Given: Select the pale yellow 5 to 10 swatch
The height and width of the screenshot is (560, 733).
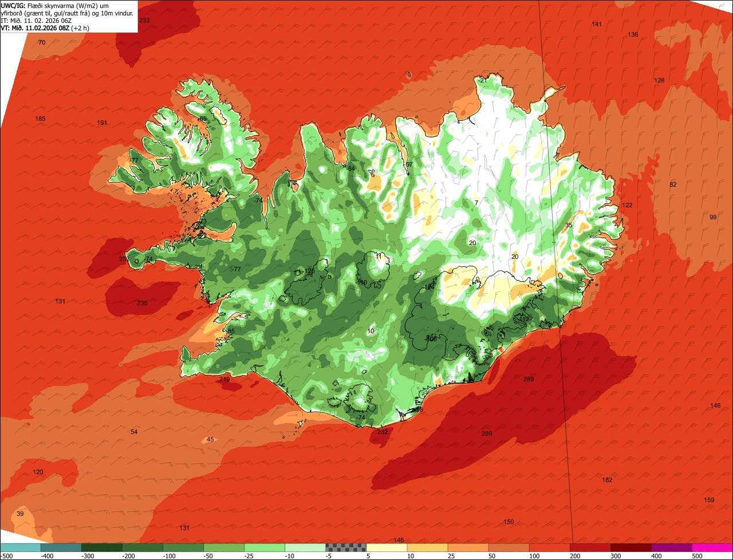Looking at the screenshot, I should coord(387,547).
